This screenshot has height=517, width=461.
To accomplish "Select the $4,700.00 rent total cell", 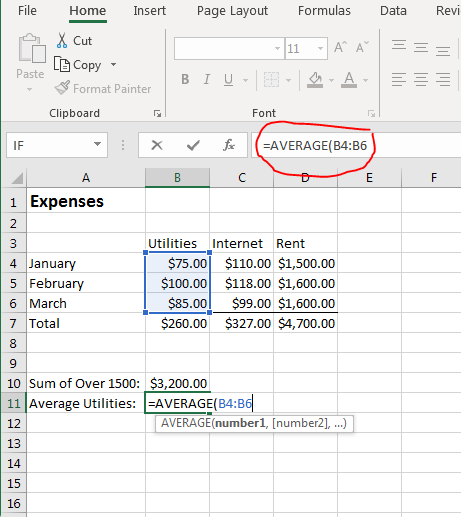I will [x=305, y=323].
